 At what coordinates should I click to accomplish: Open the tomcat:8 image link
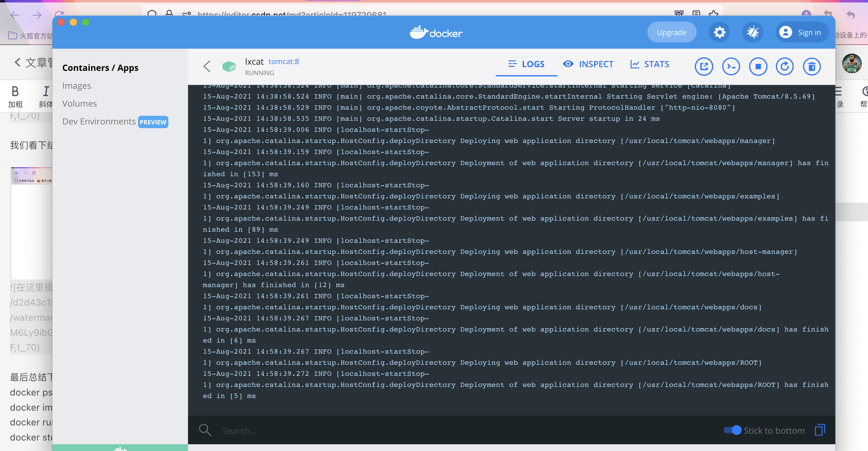coord(283,61)
